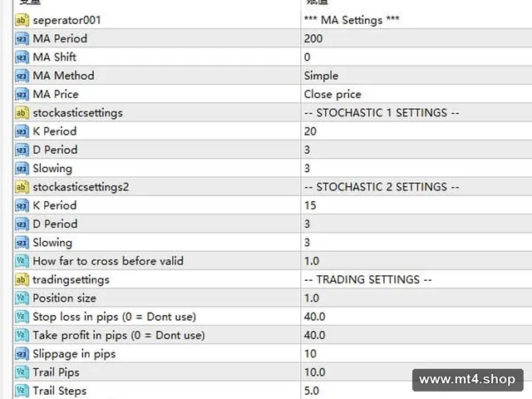Edit the MA Period value 200
The width and height of the screenshot is (532, 399).
[x=416, y=39]
